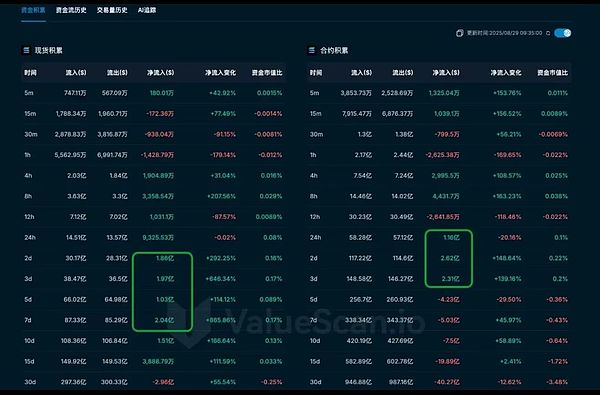
Task: Click the list icon beside 现货积累
Action: [26, 50]
